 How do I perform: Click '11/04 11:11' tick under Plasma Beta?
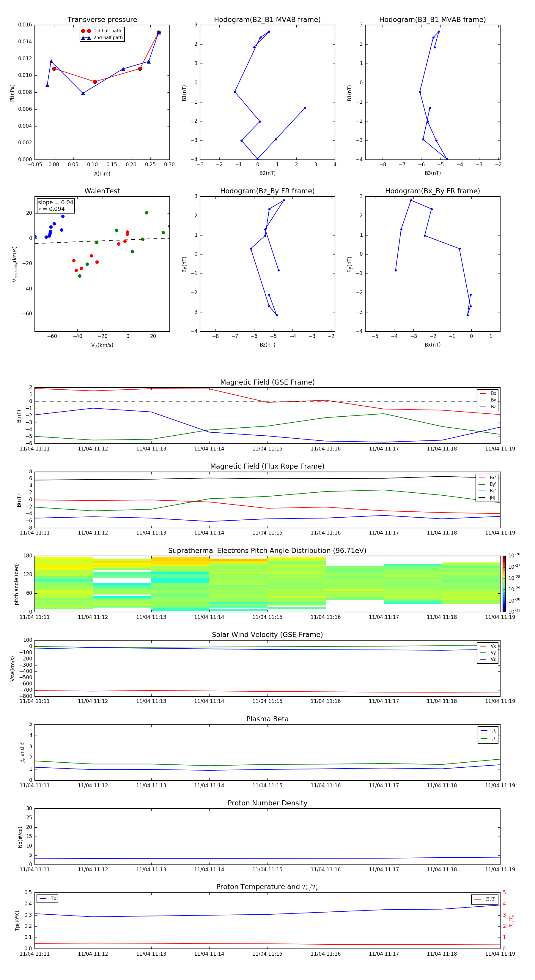pyautogui.click(x=35, y=785)
